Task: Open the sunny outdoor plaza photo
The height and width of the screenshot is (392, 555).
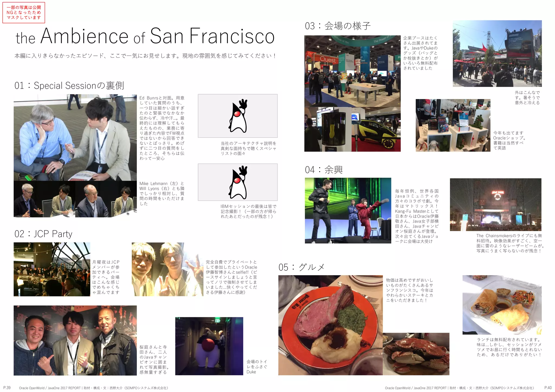Action: 497,54
